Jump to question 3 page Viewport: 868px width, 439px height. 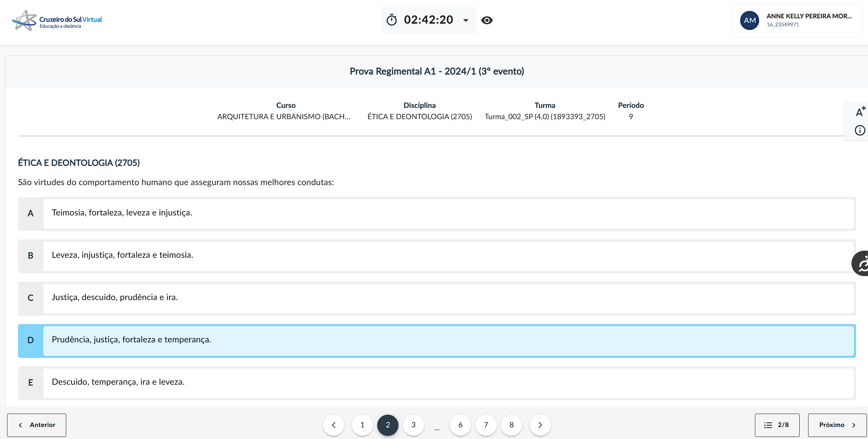pyautogui.click(x=413, y=425)
